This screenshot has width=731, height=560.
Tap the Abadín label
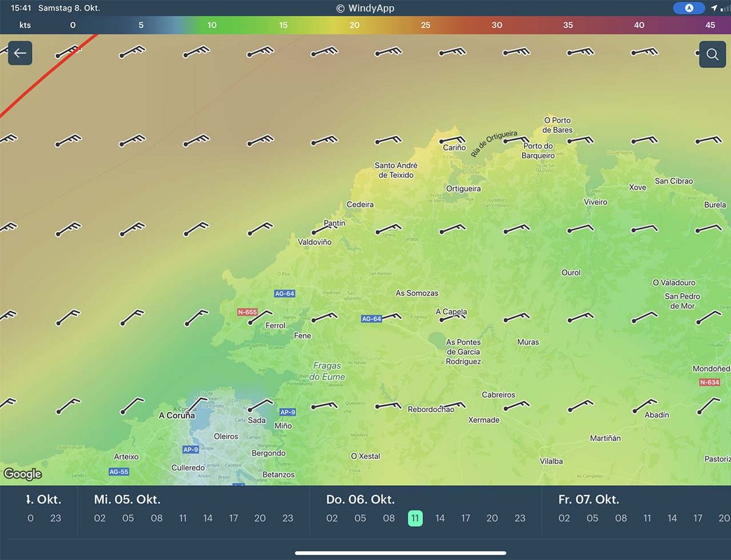coord(657,415)
